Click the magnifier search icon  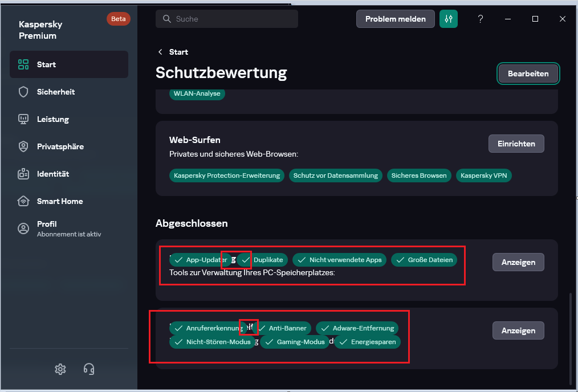[x=166, y=19]
